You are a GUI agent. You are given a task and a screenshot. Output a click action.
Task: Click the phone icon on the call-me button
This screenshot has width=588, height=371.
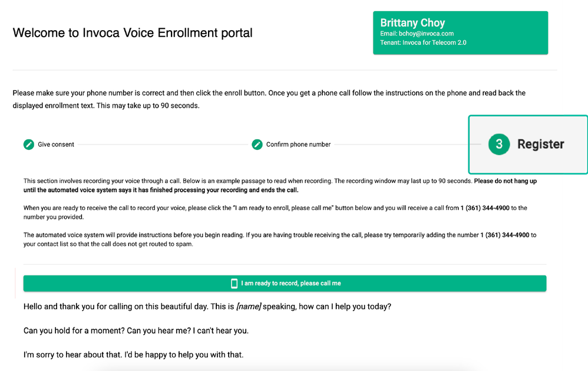click(x=234, y=284)
